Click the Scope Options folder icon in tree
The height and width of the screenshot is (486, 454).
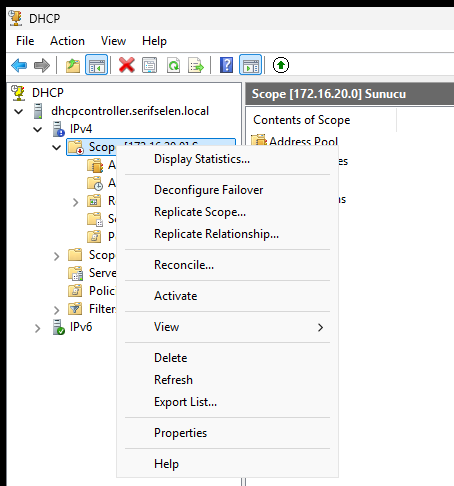click(95, 219)
